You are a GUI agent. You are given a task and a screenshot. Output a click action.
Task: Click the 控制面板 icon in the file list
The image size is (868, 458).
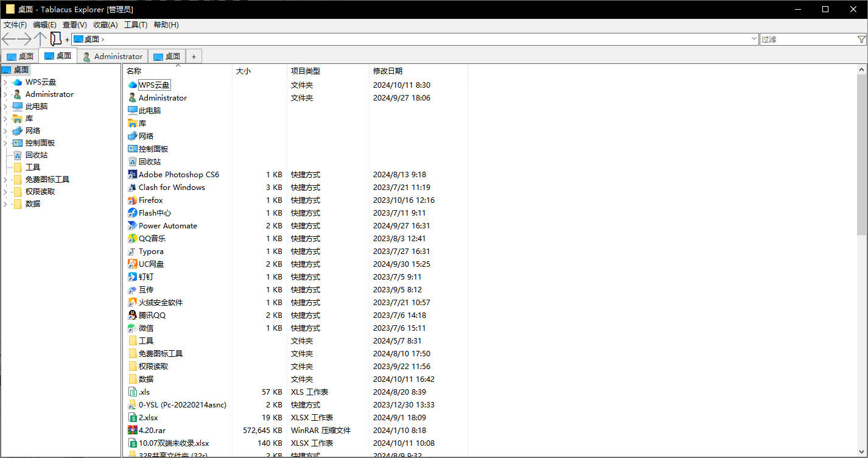point(133,149)
